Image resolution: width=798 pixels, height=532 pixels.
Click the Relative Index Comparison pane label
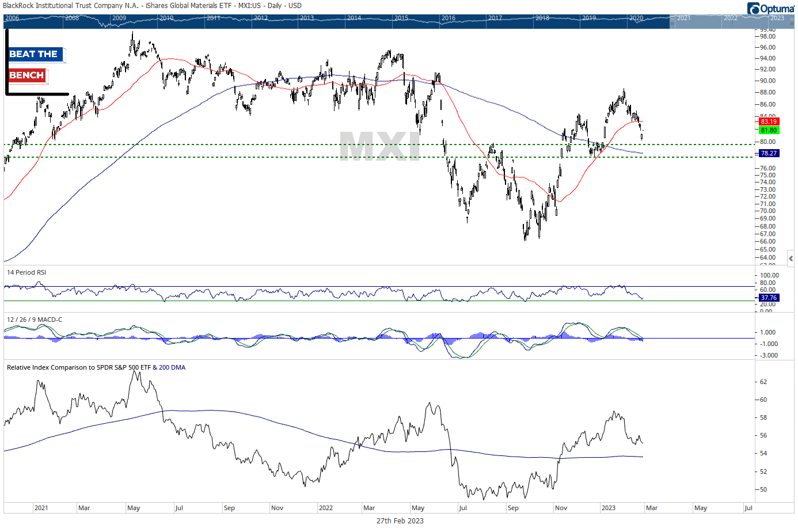[x=96, y=367]
